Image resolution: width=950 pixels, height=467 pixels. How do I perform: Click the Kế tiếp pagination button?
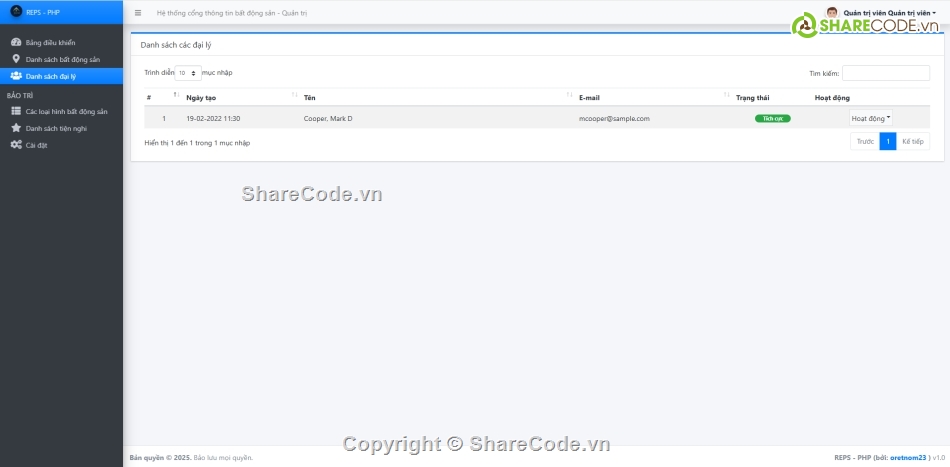point(912,142)
